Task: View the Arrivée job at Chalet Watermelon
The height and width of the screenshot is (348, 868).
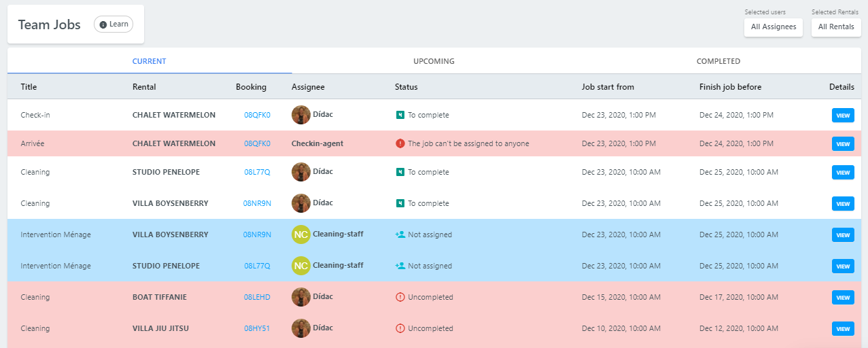Action: pos(843,144)
